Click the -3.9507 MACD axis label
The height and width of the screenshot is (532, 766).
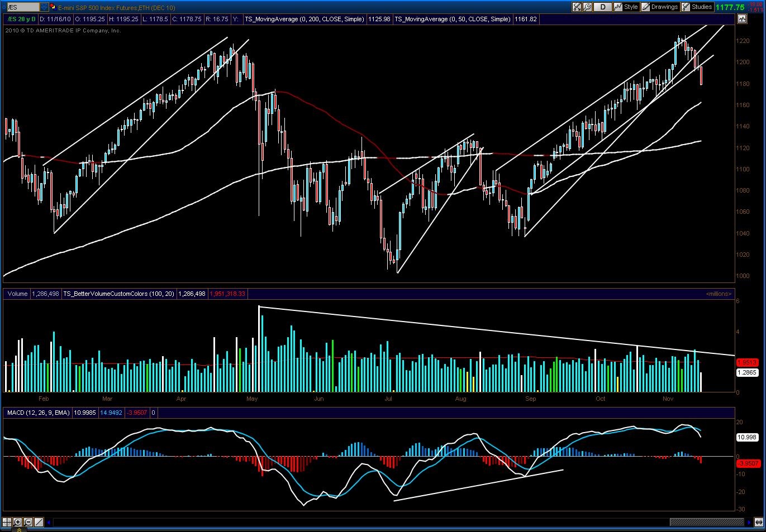click(748, 463)
